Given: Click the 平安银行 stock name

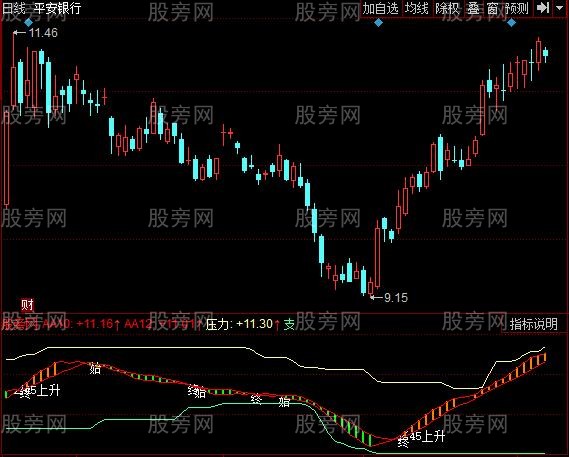Looking at the screenshot, I should pyautogui.click(x=58, y=8).
